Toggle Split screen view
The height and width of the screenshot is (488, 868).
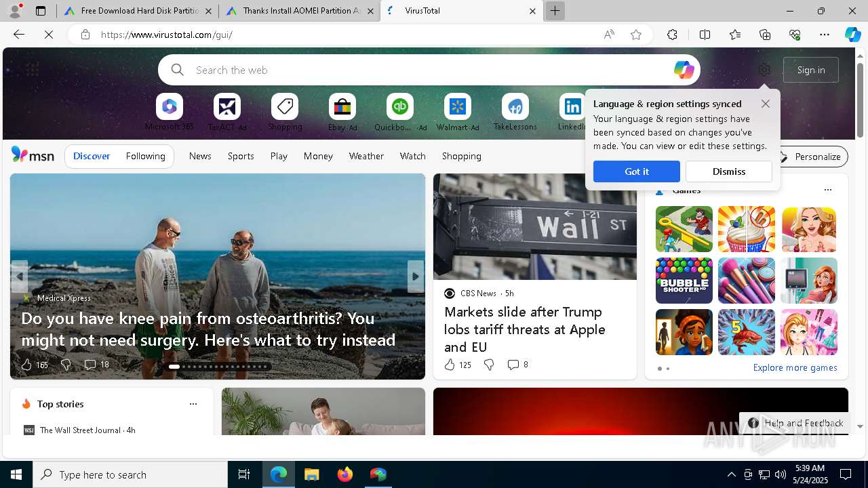coord(705,35)
